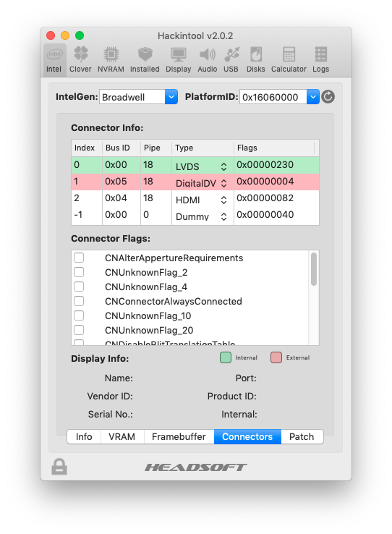Toggle CNUnknownFlag_2 checkbox
The image size is (392, 534).
[x=79, y=272]
